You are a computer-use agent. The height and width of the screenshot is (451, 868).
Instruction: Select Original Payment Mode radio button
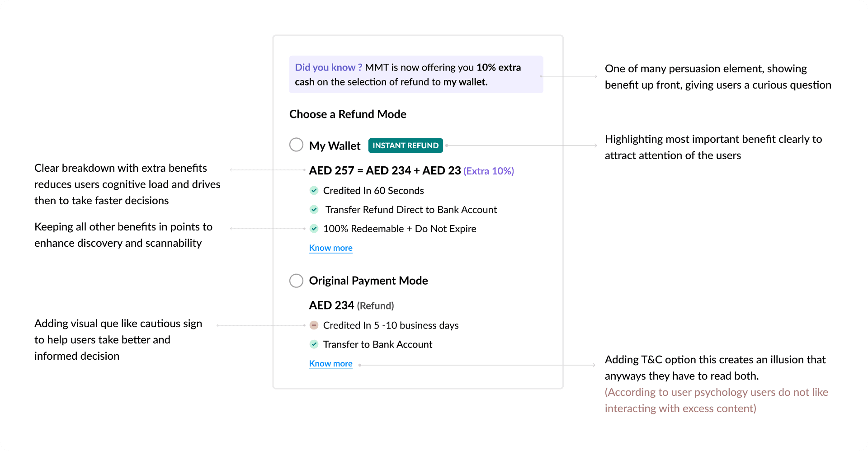click(x=296, y=281)
